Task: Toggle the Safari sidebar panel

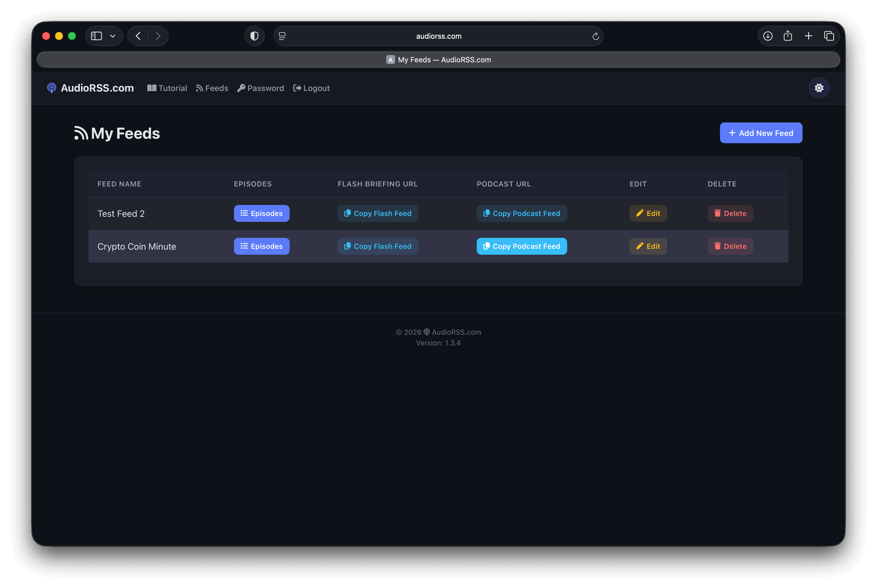Action: click(96, 36)
